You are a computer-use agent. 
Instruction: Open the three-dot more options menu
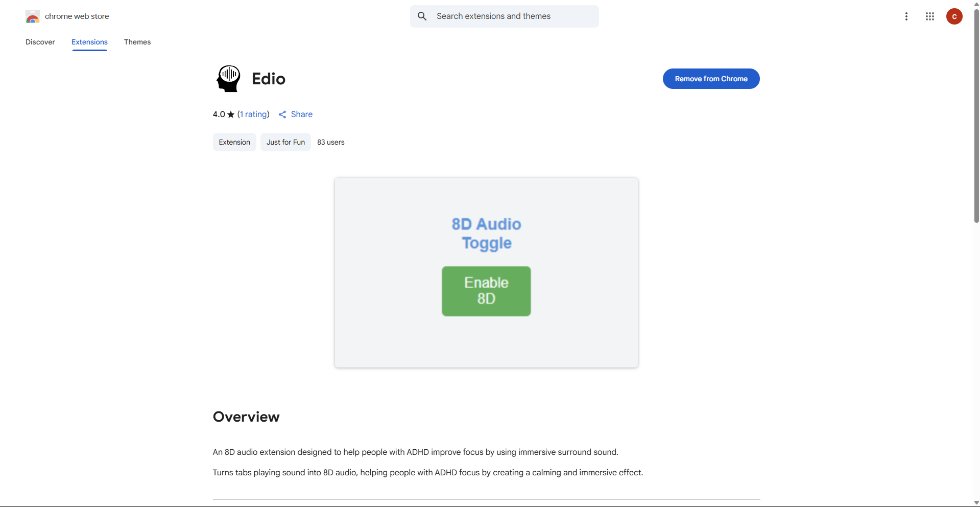point(906,16)
